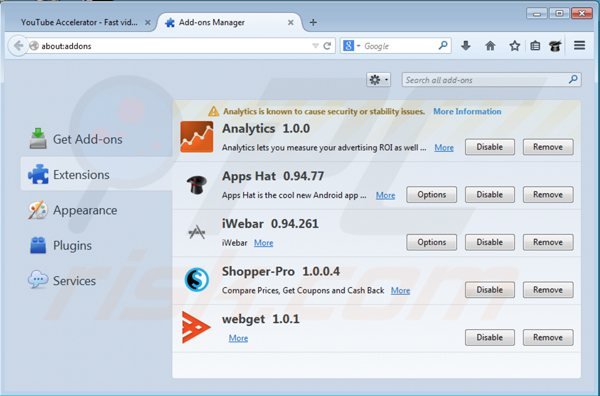Open Options for iWebar

(x=431, y=242)
